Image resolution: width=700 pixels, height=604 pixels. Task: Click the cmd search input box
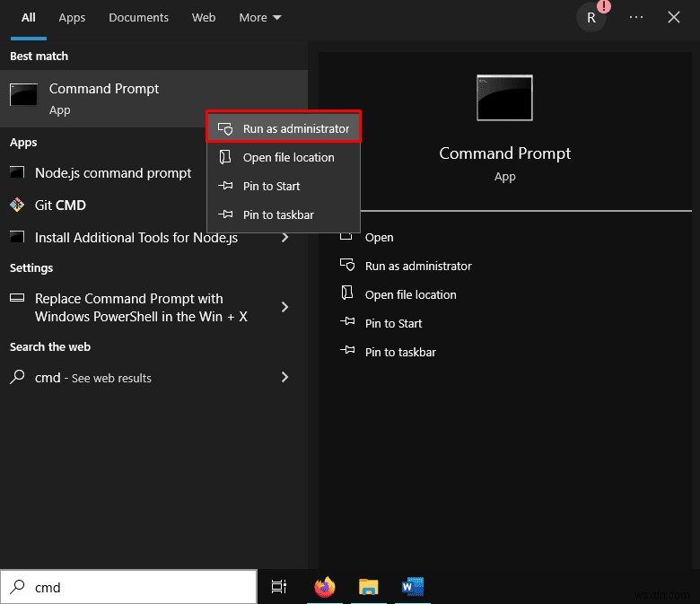[128, 587]
